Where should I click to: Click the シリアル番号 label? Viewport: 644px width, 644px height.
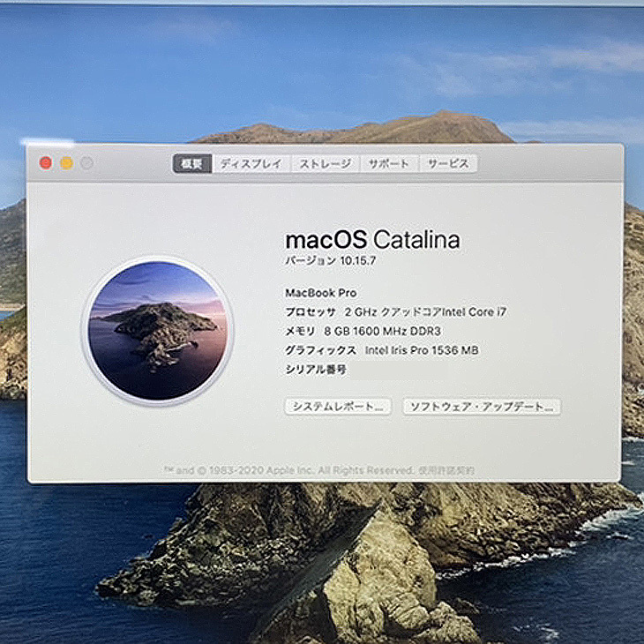(x=316, y=370)
